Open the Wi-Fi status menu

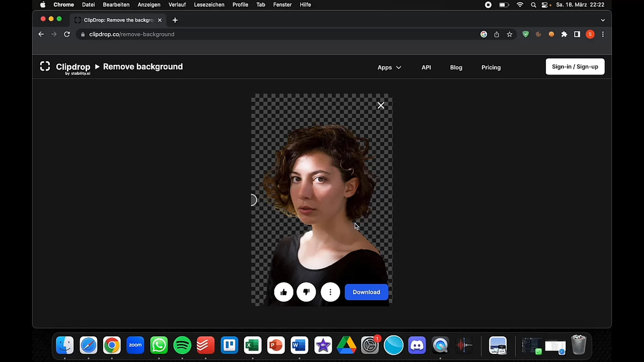click(x=520, y=5)
